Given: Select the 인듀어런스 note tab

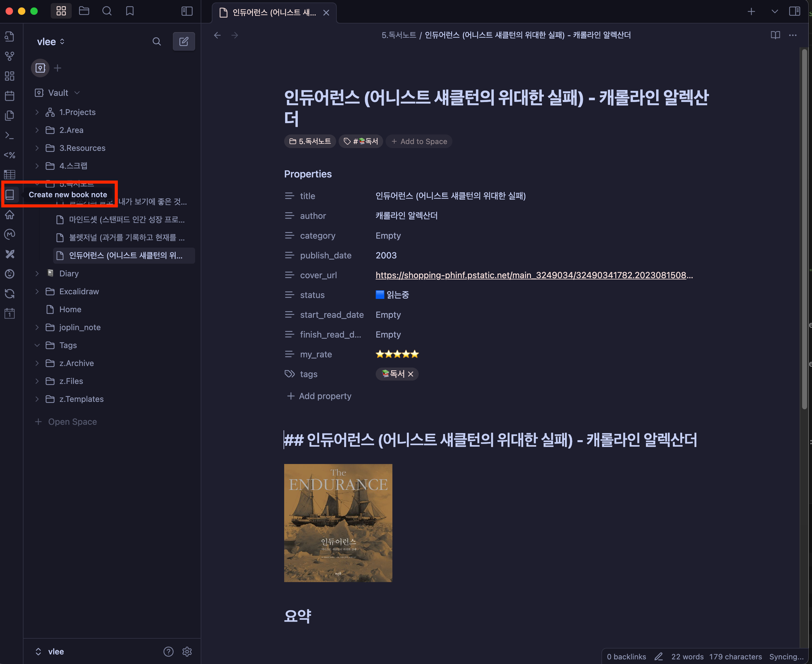Looking at the screenshot, I should pyautogui.click(x=274, y=13).
